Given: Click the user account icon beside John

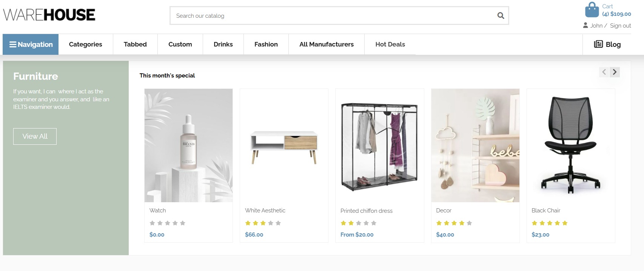Looking at the screenshot, I should [585, 25].
